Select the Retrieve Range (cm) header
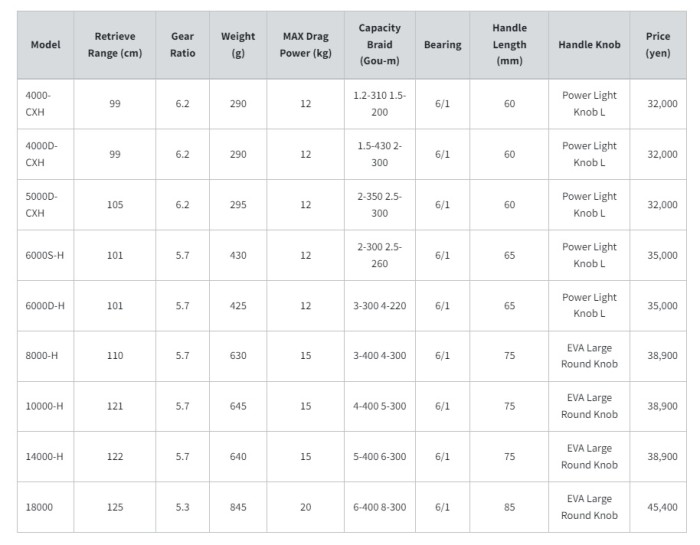The width and height of the screenshot is (700, 545). pos(115,45)
